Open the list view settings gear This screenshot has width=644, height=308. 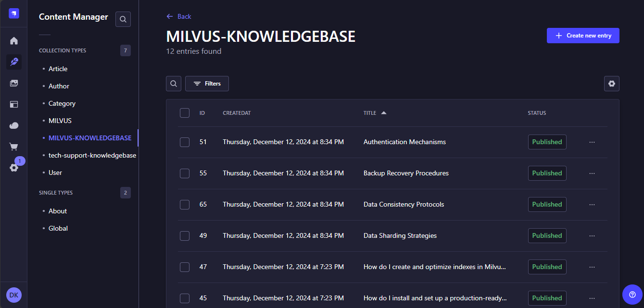611,84
